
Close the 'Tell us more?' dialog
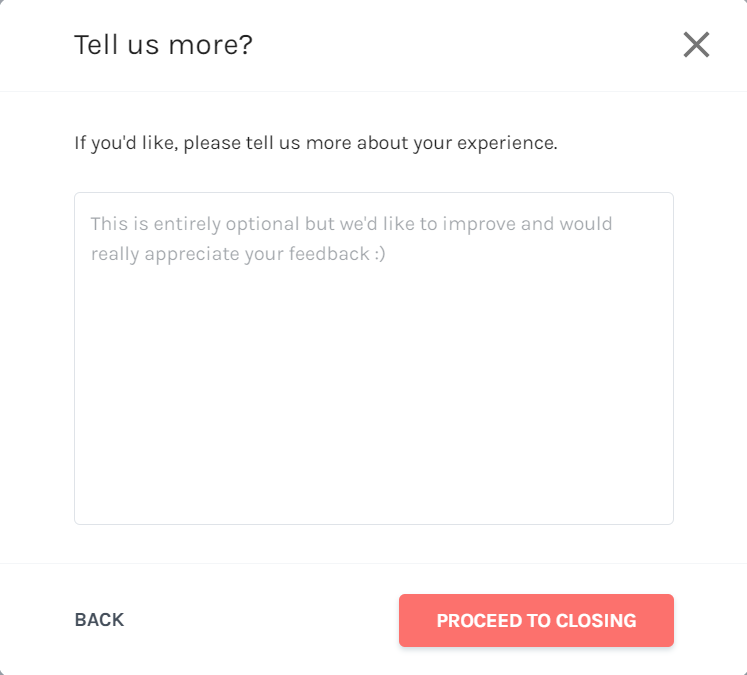696,45
